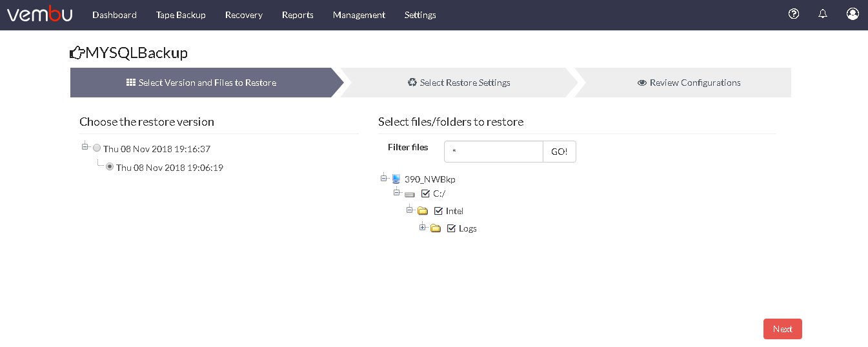Open the Tape Backup menu
The image size is (868, 347).
pos(181,15)
